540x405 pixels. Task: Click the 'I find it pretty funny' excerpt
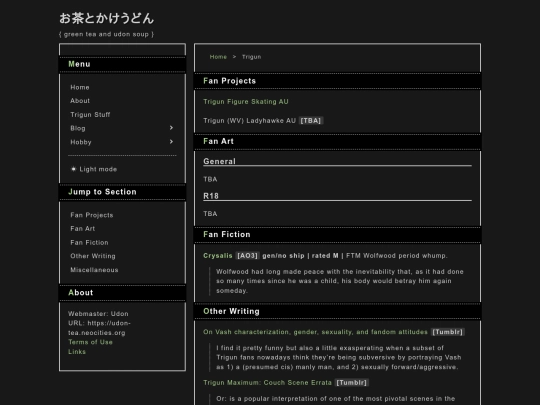pyautogui.click(x=339, y=357)
